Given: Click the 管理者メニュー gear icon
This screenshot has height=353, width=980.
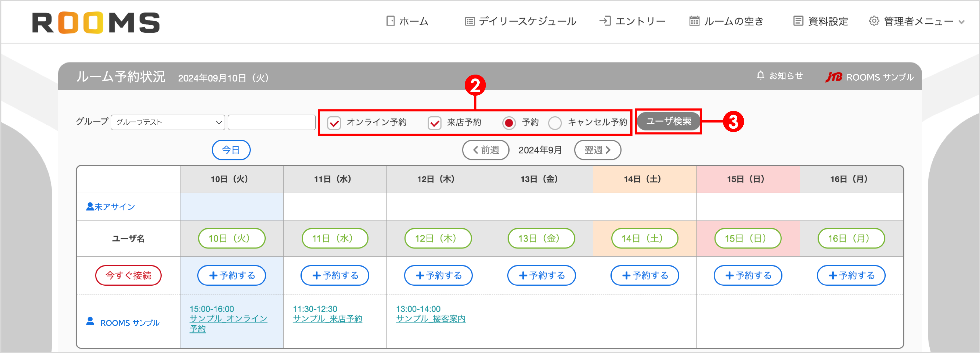Looking at the screenshot, I should (x=874, y=21).
